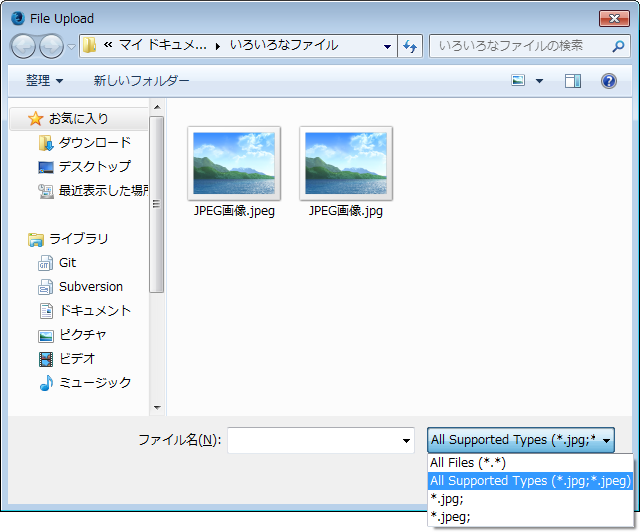Open the Subversion library
The height and width of the screenshot is (532, 640).
91,287
